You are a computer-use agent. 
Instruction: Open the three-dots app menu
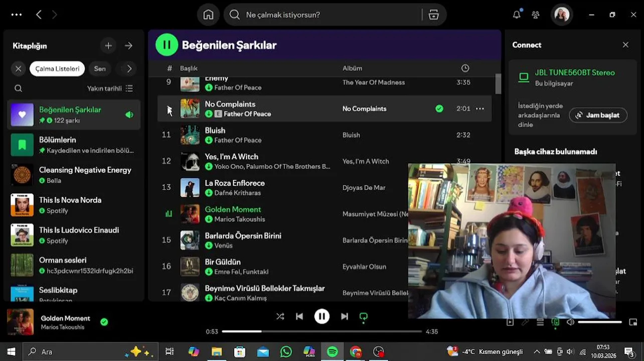pyautogui.click(x=17, y=15)
